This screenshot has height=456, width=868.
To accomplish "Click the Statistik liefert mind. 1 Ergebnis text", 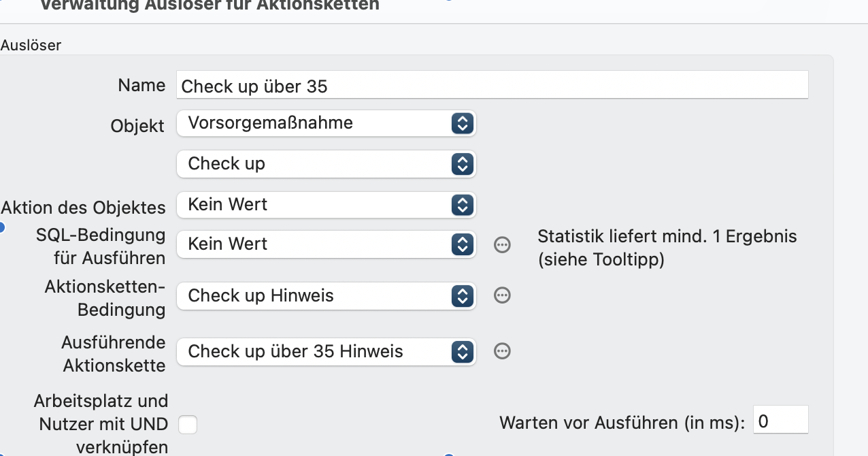I will 667,248.
